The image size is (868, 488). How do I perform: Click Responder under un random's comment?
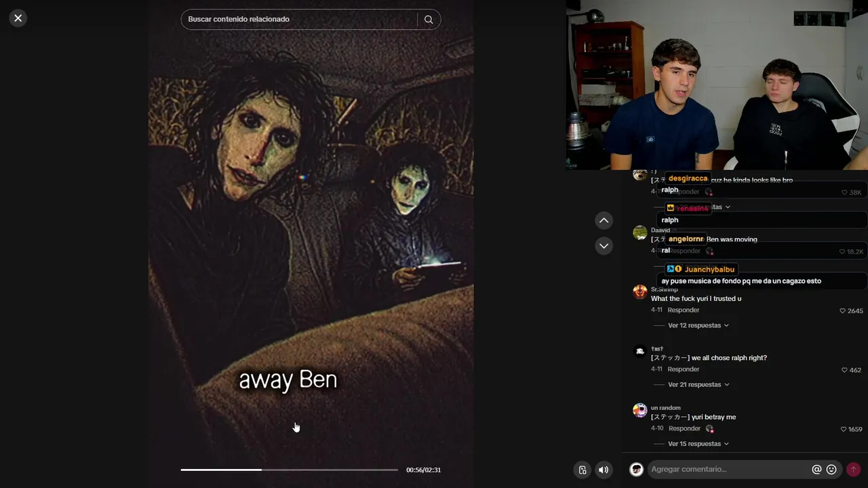[684, 428]
